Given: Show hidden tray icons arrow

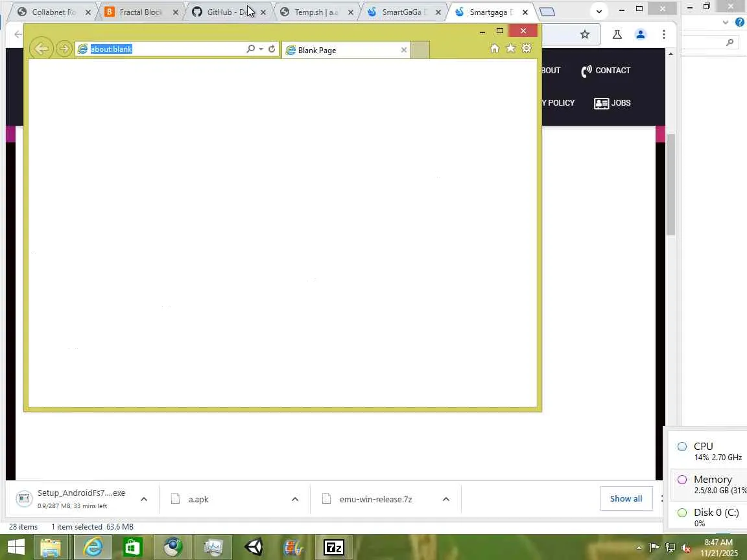Looking at the screenshot, I should pos(639,548).
